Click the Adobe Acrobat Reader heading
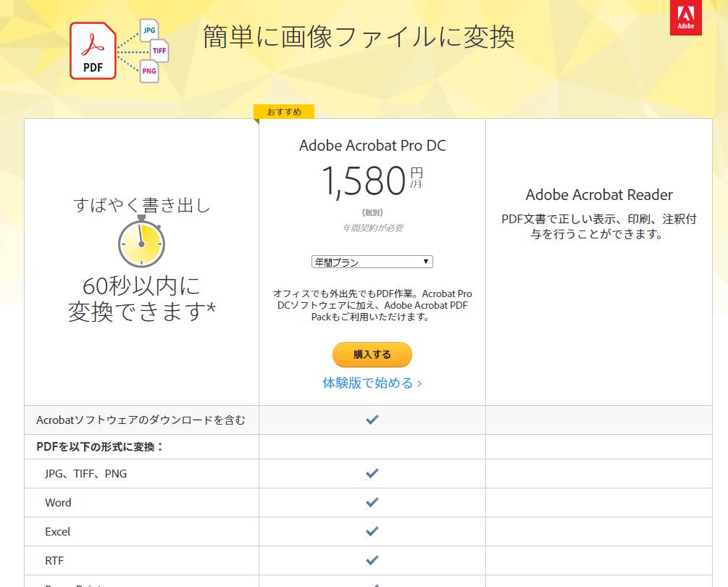728x587 pixels. pyautogui.click(x=599, y=195)
